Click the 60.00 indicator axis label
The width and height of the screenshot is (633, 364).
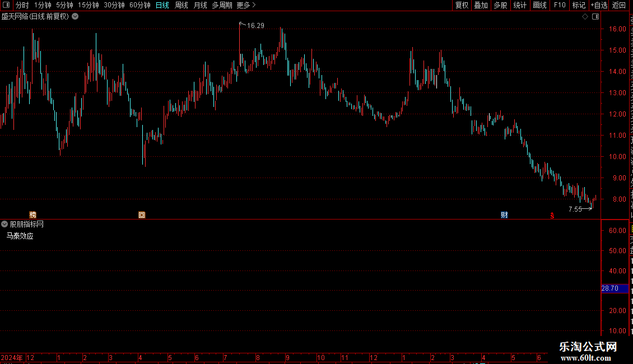coord(617,230)
